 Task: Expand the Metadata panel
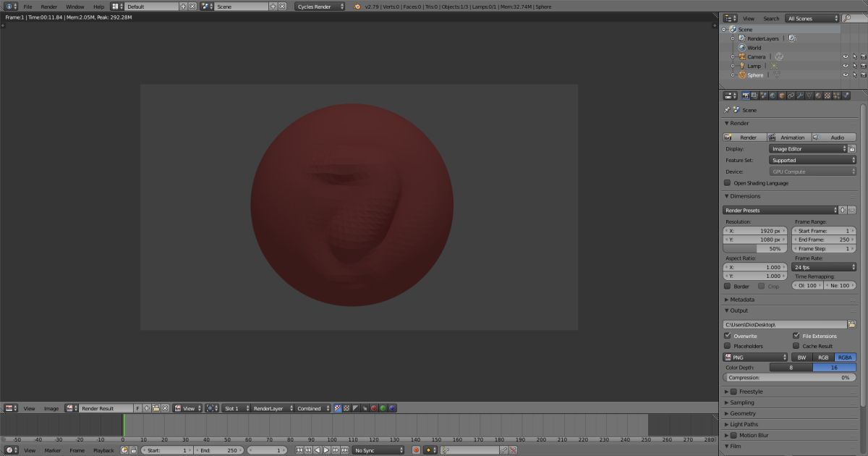[x=742, y=300]
